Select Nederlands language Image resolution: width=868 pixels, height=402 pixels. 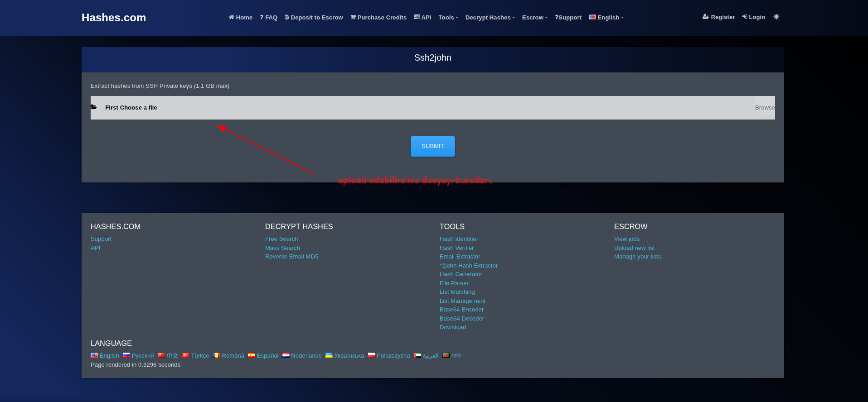pos(302,356)
